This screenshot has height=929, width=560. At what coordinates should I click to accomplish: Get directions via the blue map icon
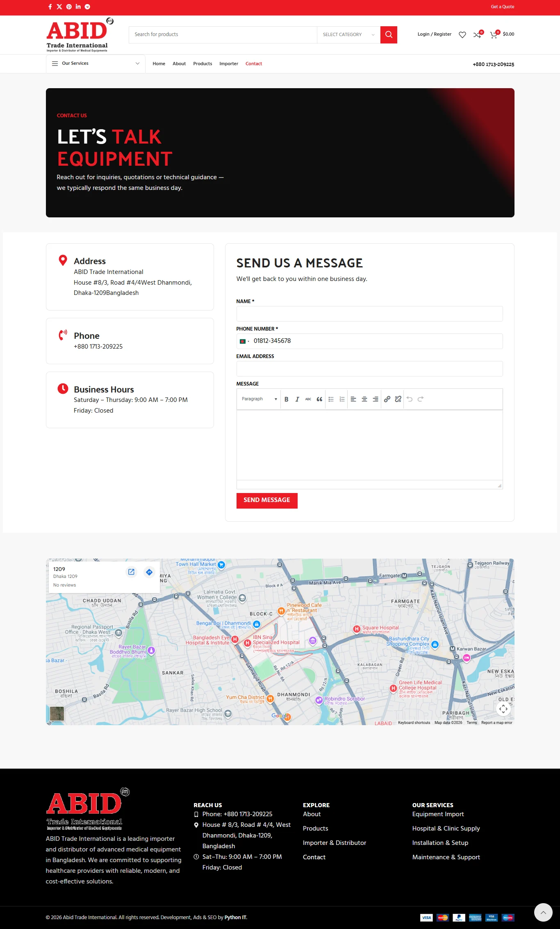pyautogui.click(x=149, y=572)
